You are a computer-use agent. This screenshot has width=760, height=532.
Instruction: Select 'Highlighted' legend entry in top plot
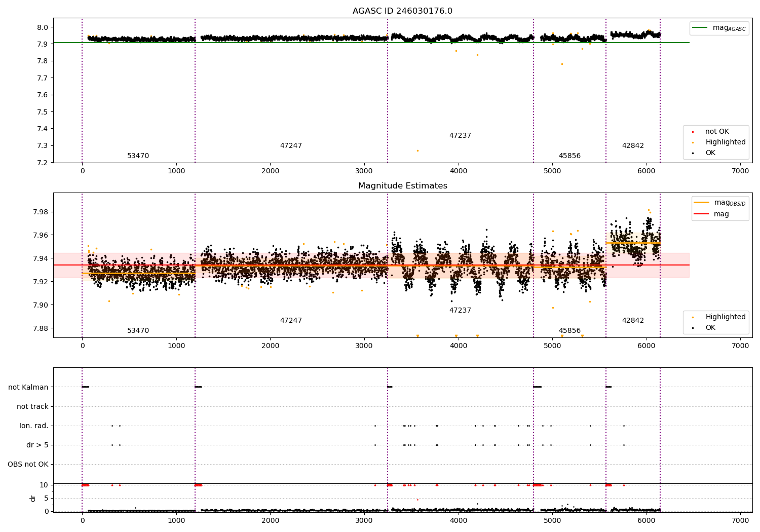(726, 142)
